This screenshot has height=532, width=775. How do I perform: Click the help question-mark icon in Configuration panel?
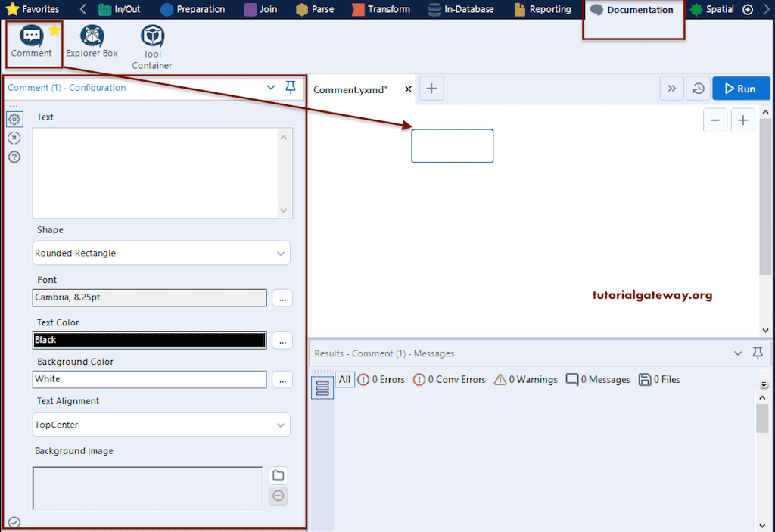pos(14,157)
